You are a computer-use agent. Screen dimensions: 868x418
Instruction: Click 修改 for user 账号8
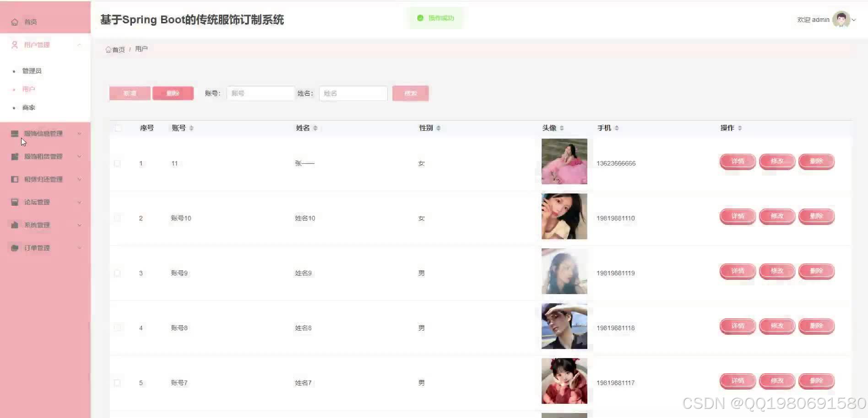(777, 326)
